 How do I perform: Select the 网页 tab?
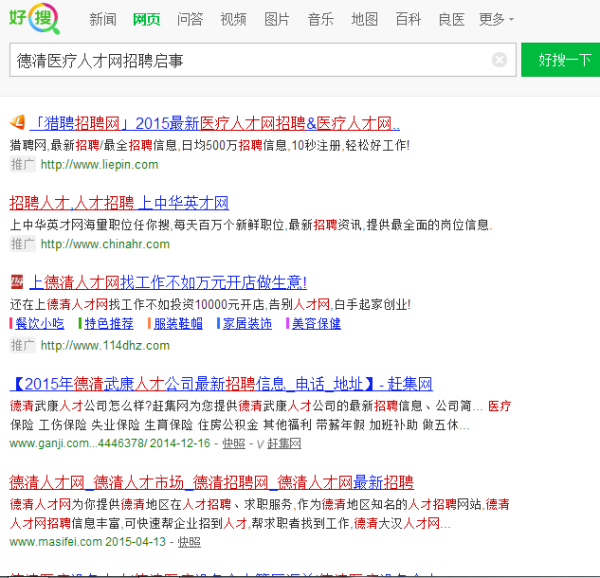pos(147,19)
